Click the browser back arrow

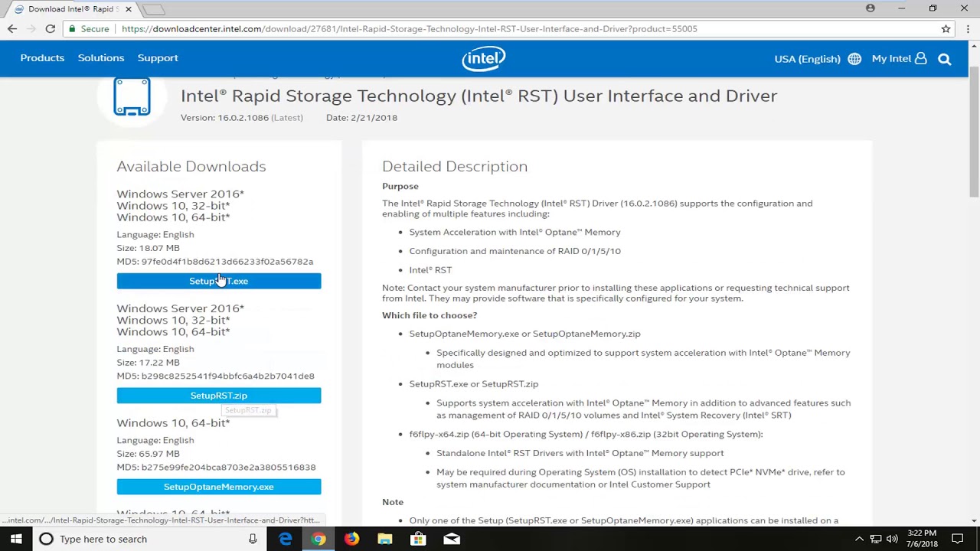11,28
